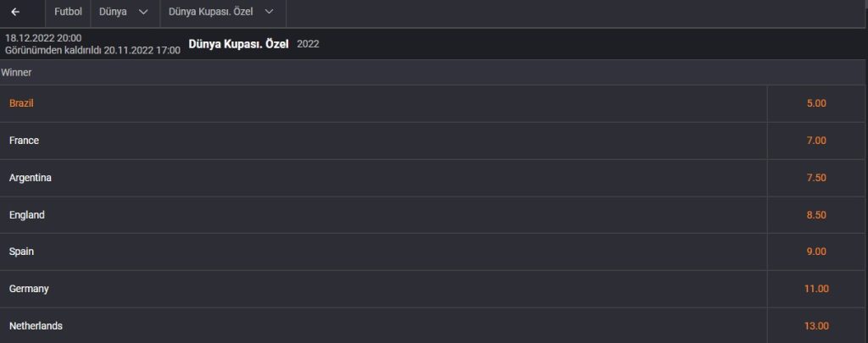This screenshot has height=343, width=868.
Task: Click the Dünya Kupası. Özel event title
Action: (238, 44)
